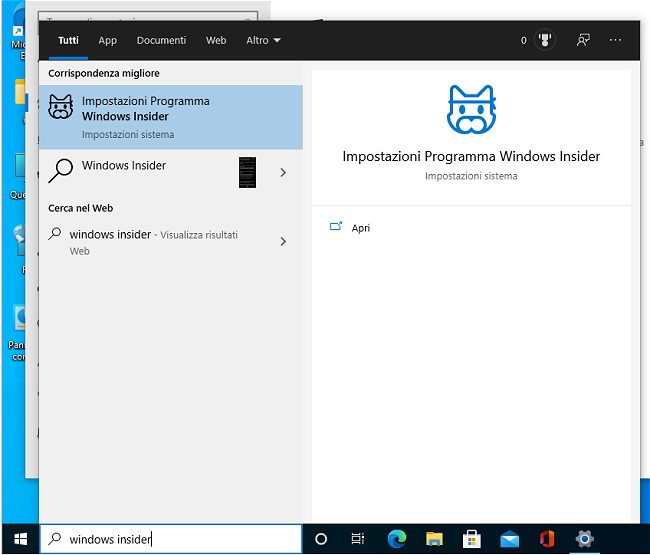Click the Apri open icon in preview pane
The image size is (650, 555).
336,227
